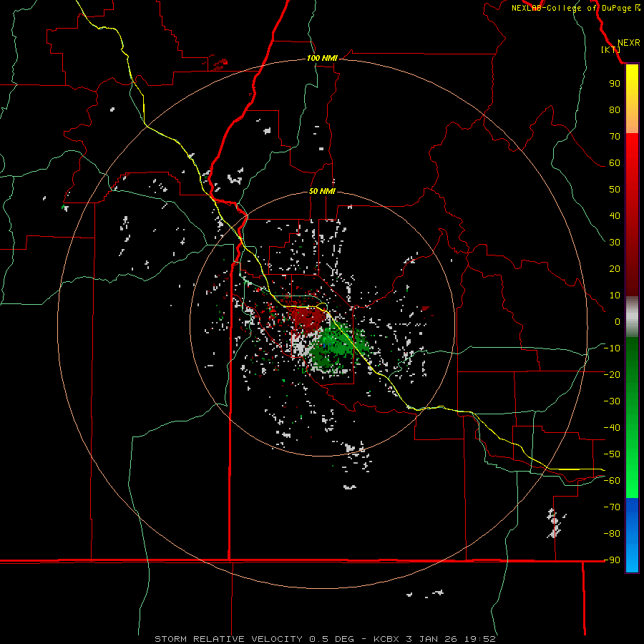The image size is (644, 644).
Task: Click the -80 value on color scale
Action: coord(612,534)
